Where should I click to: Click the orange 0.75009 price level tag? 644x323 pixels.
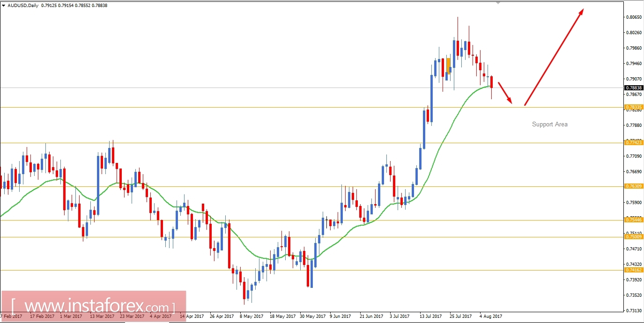click(634, 237)
